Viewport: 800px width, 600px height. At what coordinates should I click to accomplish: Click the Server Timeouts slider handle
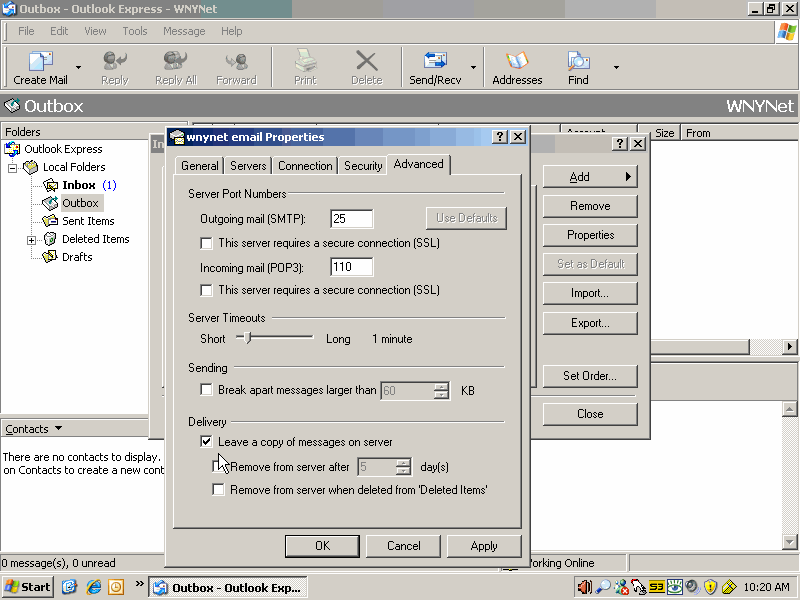pyautogui.click(x=248, y=337)
